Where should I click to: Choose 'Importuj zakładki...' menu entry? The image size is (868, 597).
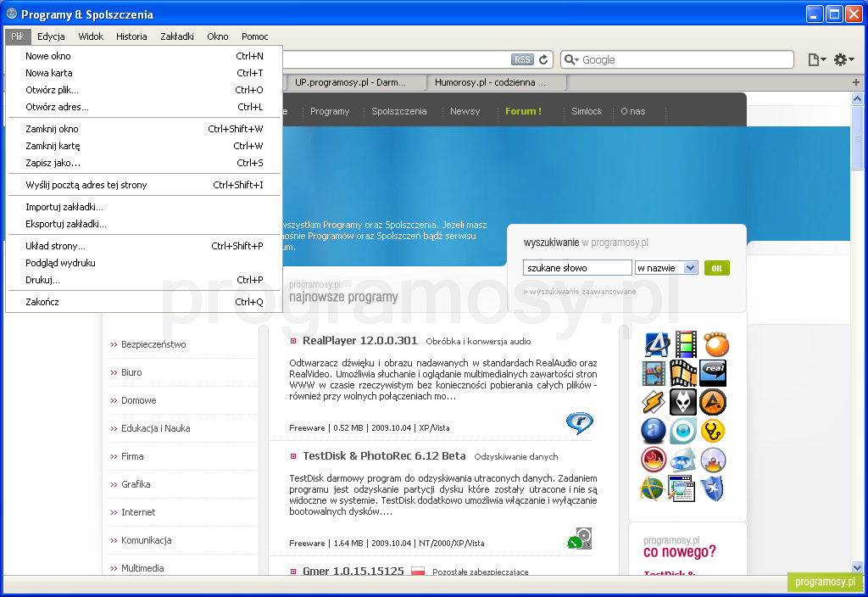[x=144, y=207]
